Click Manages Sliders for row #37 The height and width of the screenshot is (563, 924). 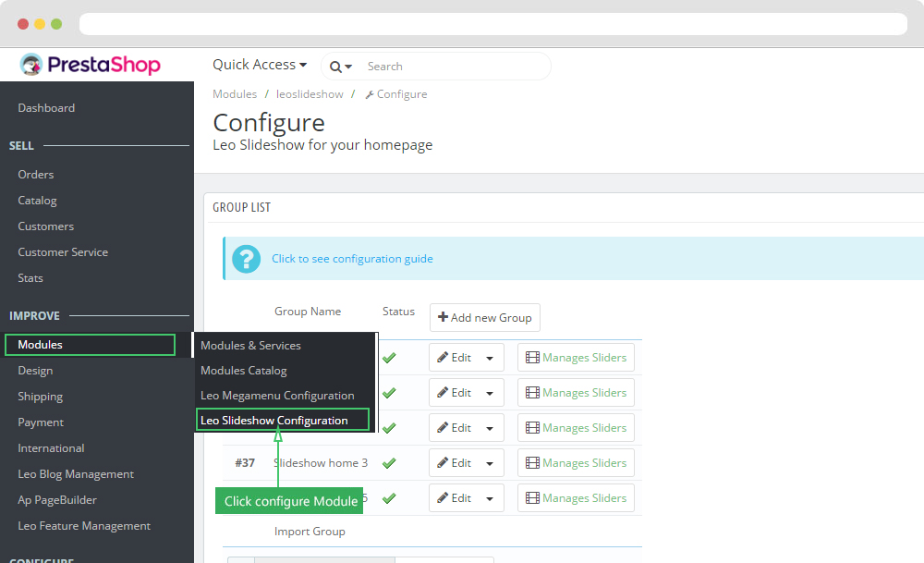pos(576,463)
